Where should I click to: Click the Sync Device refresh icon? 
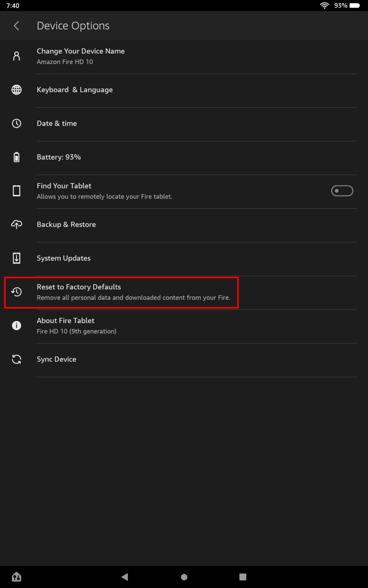coord(16,359)
